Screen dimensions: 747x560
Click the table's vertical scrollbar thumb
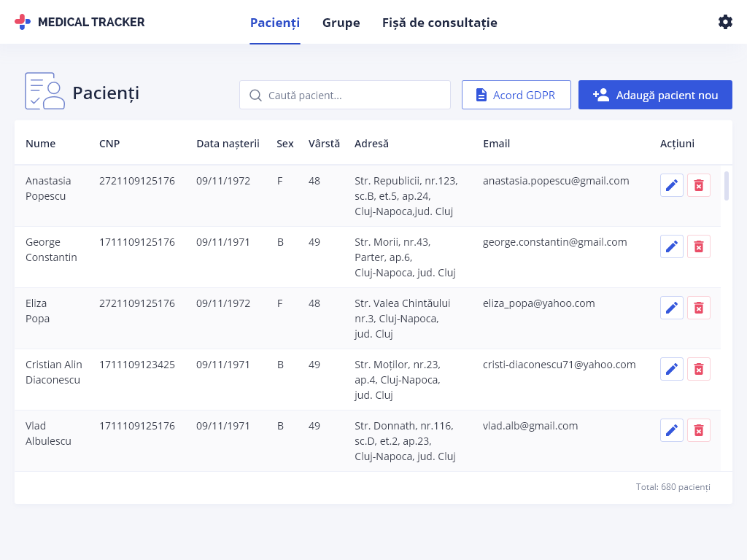pyautogui.click(x=727, y=186)
